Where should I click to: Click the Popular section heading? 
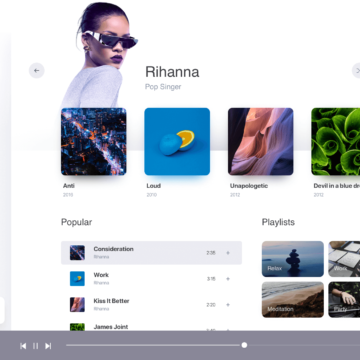(x=77, y=222)
